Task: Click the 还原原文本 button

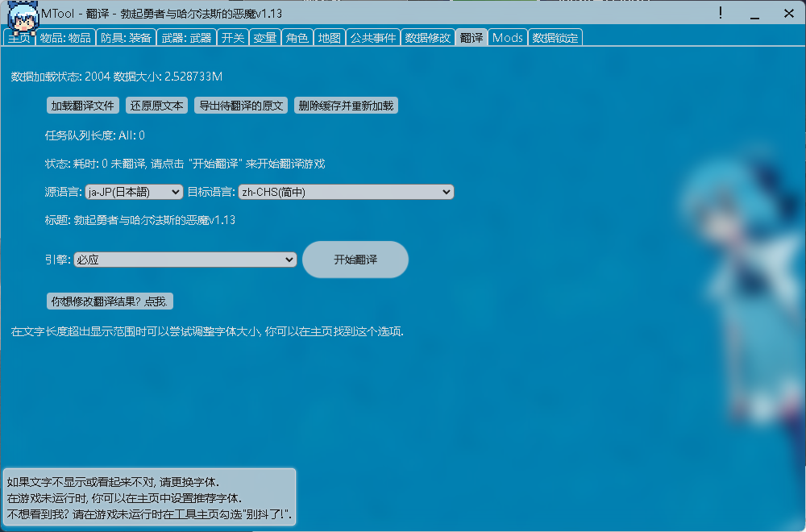Action: pos(156,105)
